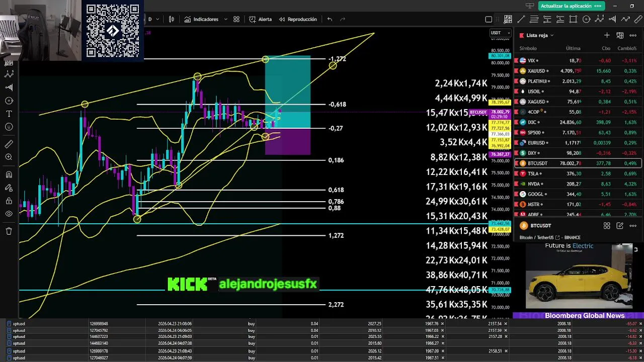Sort the watchlist by Símbolo column

pos(528,48)
